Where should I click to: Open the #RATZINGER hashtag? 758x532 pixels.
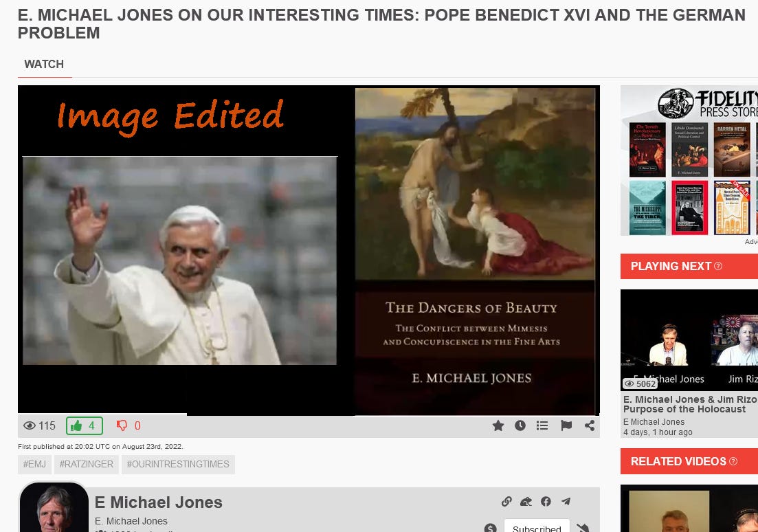pos(86,464)
